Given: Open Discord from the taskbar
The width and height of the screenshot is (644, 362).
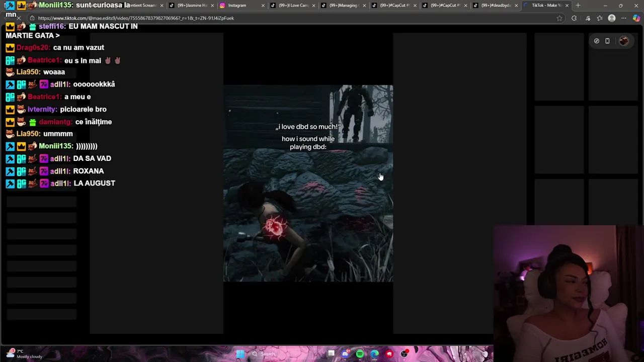Looking at the screenshot, I should [x=345, y=354].
